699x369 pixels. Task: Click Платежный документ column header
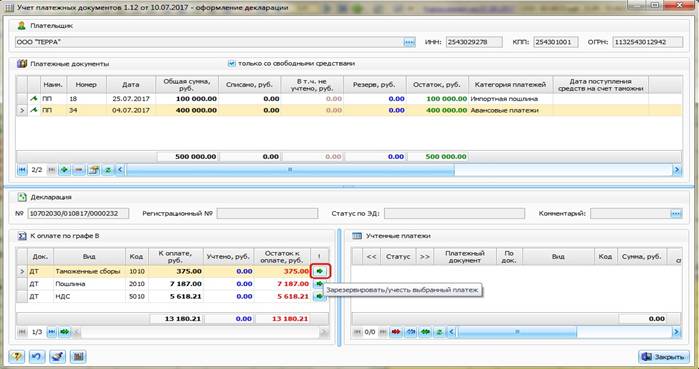pyautogui.click(x=465, y=257)
